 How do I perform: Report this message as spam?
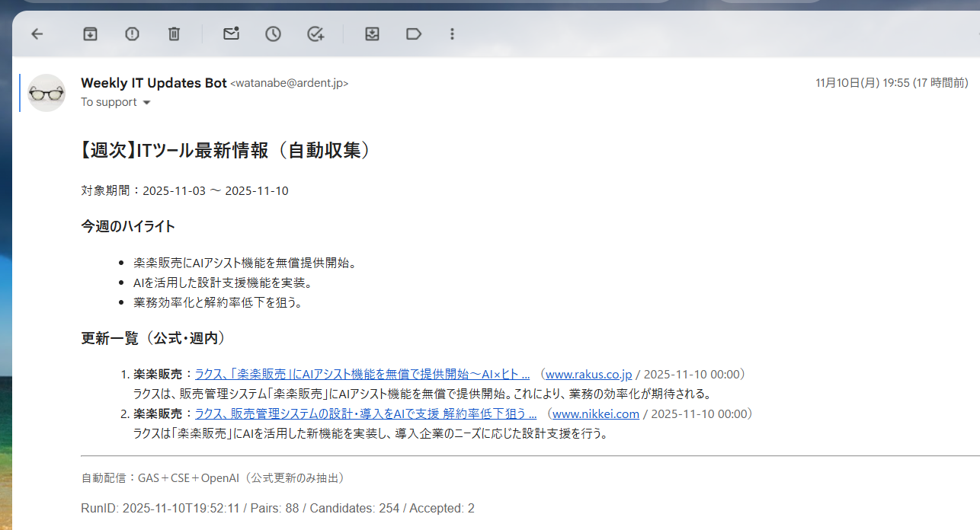click(132, 34)
